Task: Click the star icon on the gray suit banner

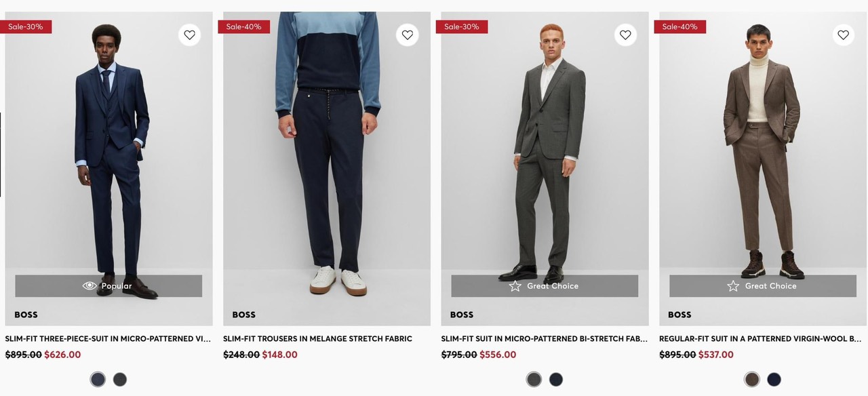Action: pyautogui.click(x=515, y=286)
